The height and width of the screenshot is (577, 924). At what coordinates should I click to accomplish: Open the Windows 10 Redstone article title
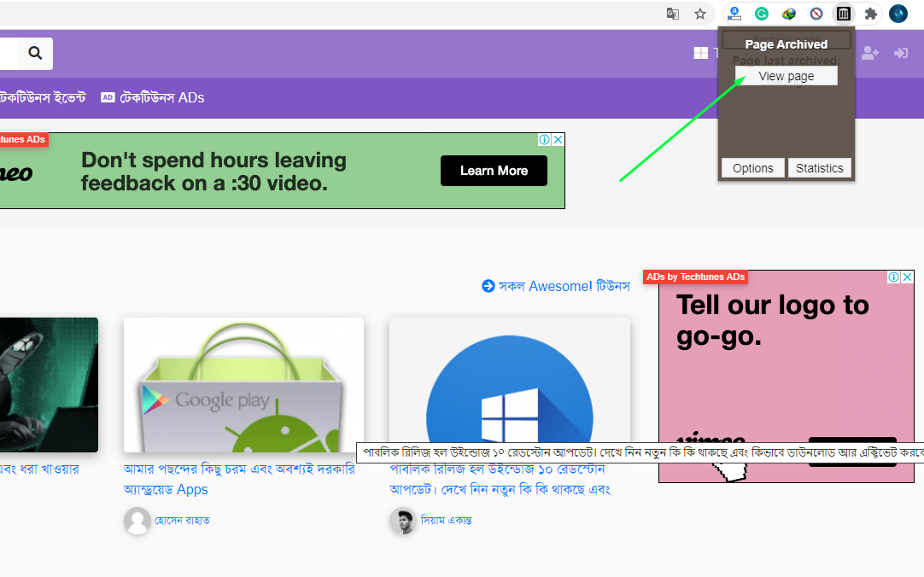500,479
